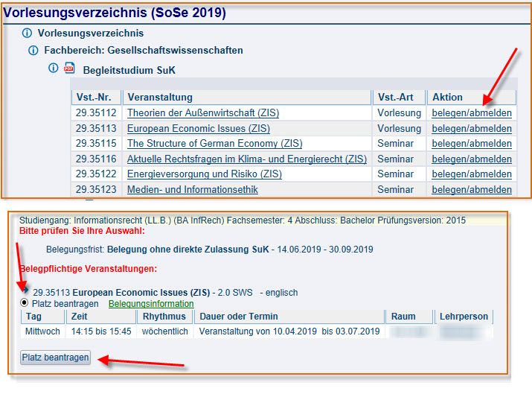Click belegen/abmelden for Aktuelle Rechtsfragen row
Screen dimensions: 532x400
(x=472, y=159)
